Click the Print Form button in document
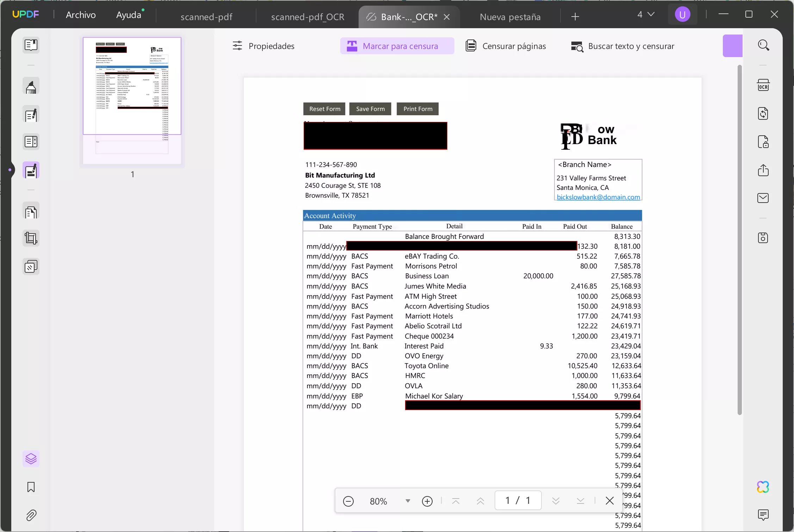This screenshot has height=532, width=794. coord(418,109)
